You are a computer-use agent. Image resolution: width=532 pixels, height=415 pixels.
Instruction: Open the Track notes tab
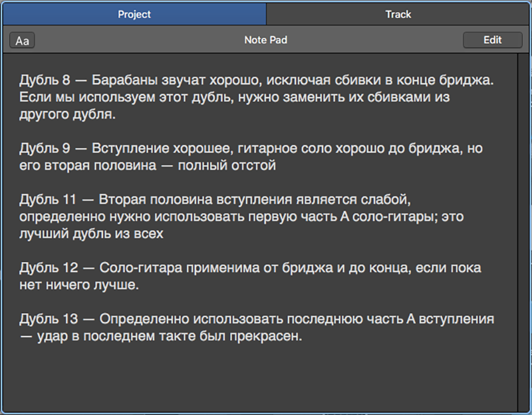point(398,14)
